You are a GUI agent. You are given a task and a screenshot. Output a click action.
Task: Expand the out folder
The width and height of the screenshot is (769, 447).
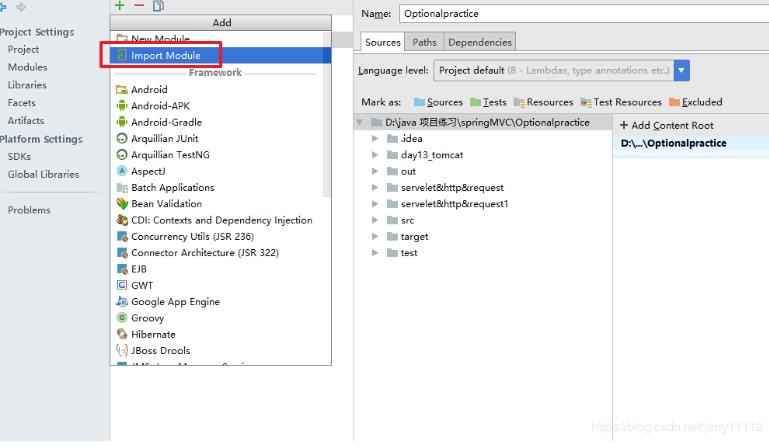click(375, 171)
